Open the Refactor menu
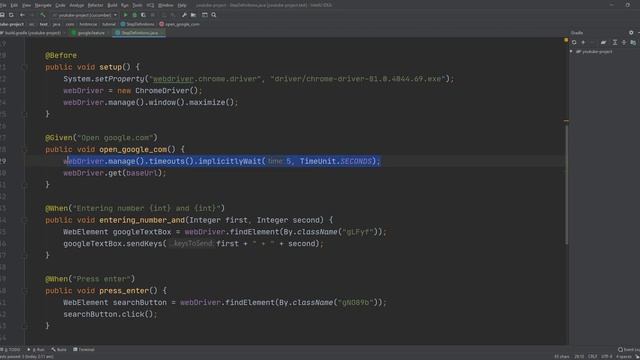This screenshot has height=360, width=640. [x=96, y=5]
